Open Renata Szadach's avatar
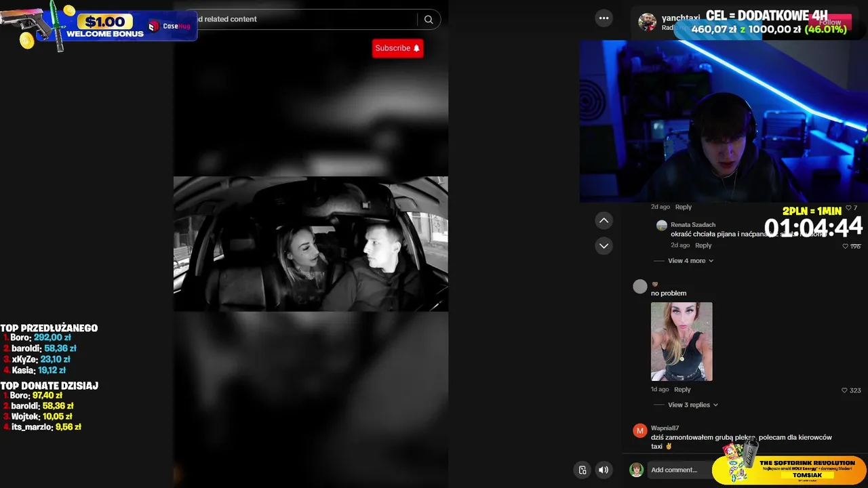868x488 pixels. tap(662, 226)
